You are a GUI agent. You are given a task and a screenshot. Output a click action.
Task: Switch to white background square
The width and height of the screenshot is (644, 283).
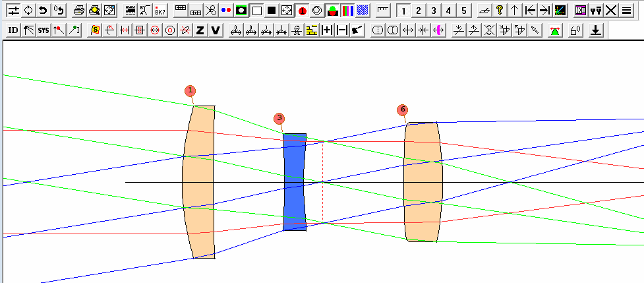point(256,11)
